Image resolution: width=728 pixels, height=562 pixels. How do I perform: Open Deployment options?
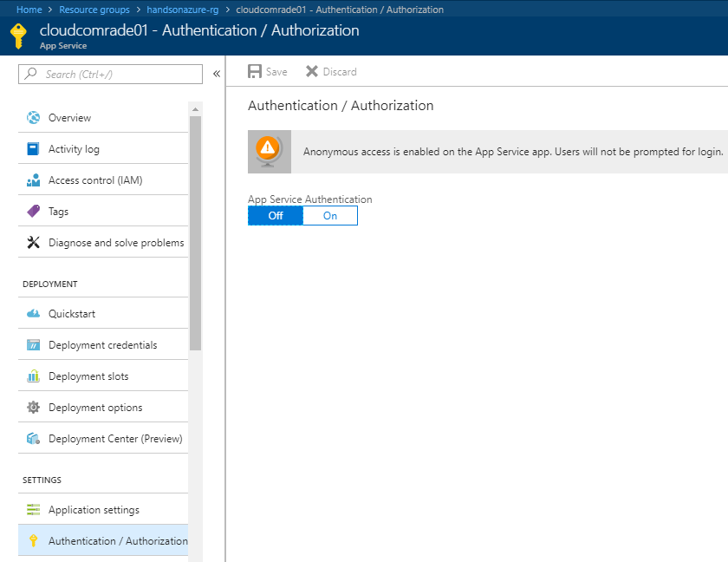point(103,407)
